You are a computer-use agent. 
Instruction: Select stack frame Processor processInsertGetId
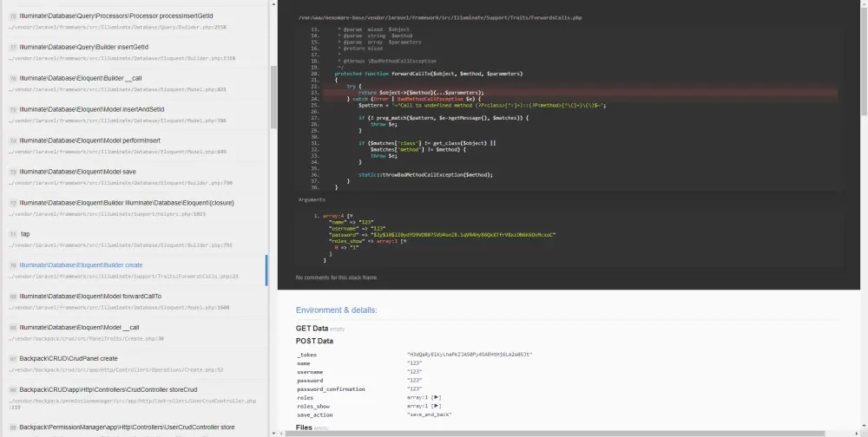click(x=135, y=21)
